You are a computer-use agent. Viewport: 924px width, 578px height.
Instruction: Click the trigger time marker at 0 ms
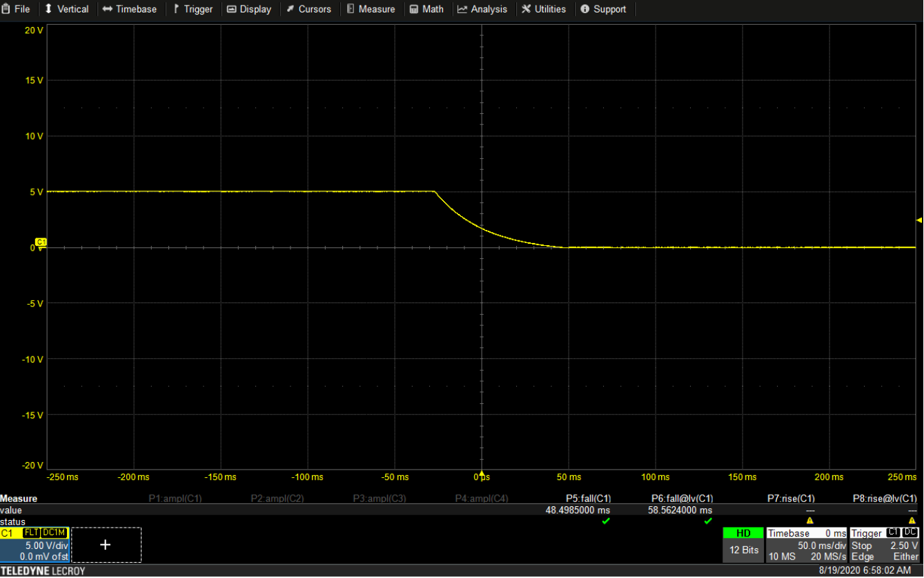tap(482, 472)
